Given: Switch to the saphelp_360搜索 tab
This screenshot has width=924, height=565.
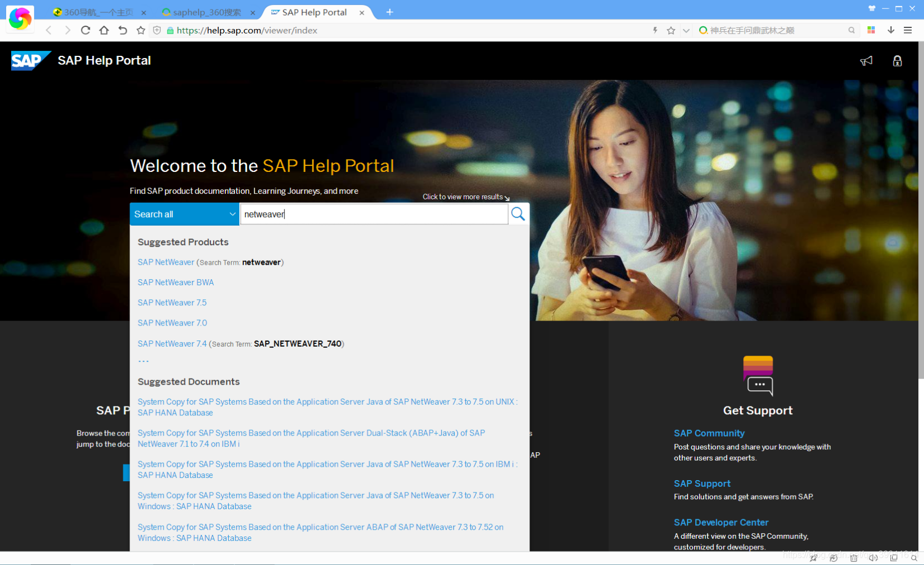Looking at the screenshot, I should point(207,12).
